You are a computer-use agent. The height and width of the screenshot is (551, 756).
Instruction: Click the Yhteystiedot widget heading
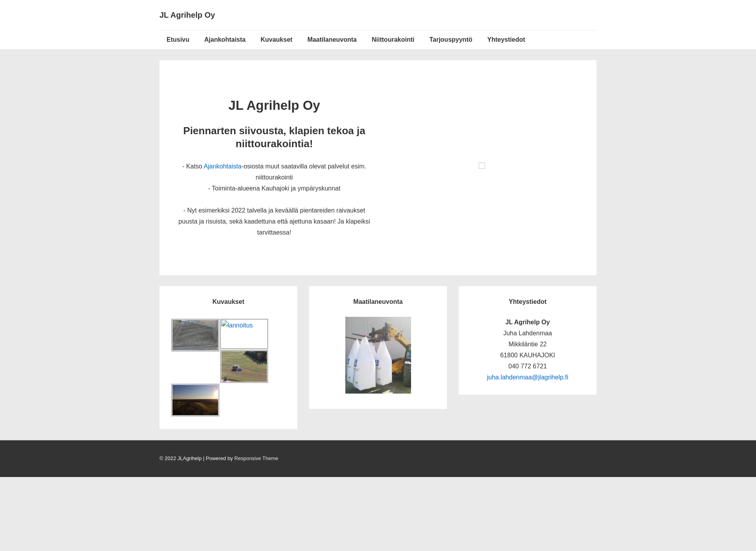pyautogui.click(x=528, y=302)
